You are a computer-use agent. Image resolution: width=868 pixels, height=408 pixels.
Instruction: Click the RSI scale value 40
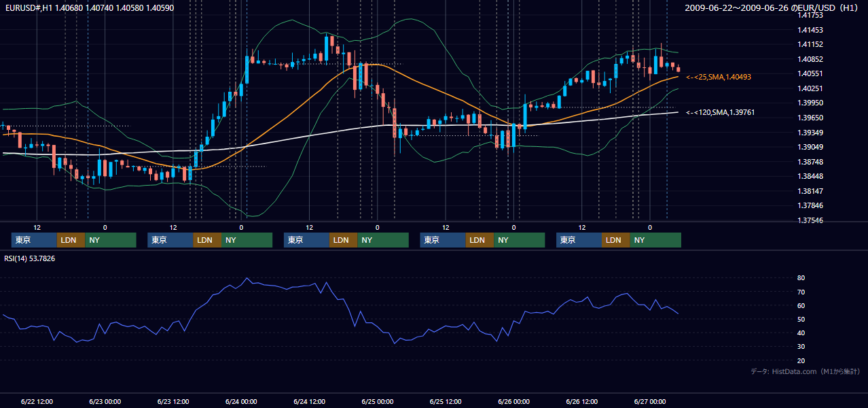pos(801,333)
